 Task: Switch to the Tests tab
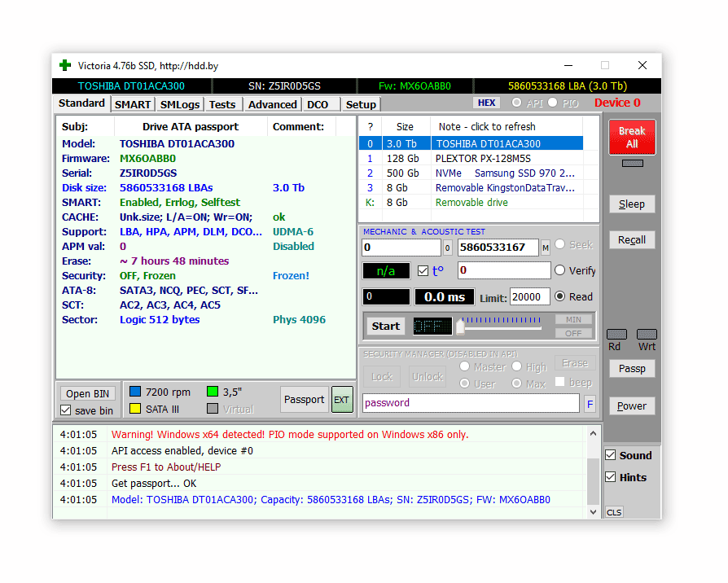pos(222,104)
